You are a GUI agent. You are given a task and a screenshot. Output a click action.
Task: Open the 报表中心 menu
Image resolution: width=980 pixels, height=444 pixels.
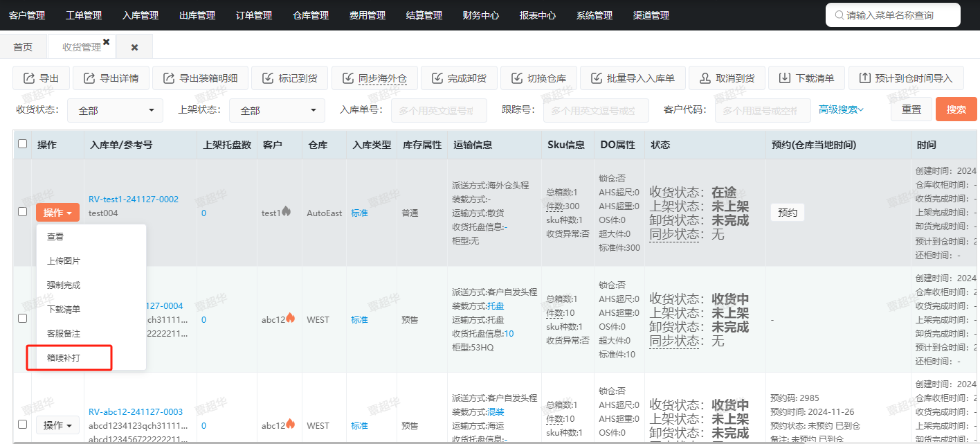click(538, 15)
